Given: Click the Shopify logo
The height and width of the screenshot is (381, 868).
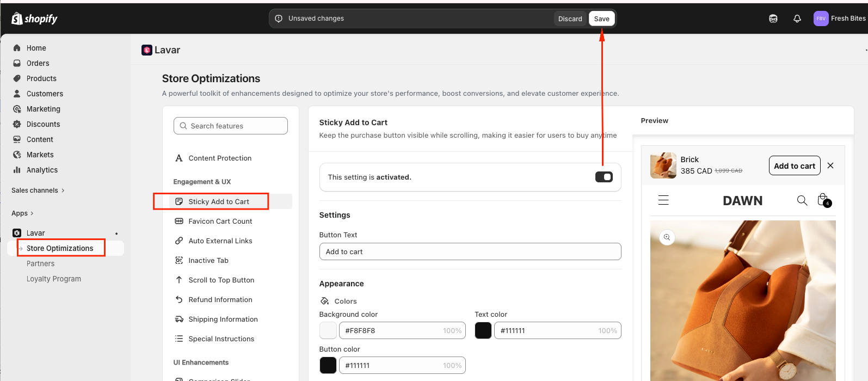Looking at the screenshot, I should click(34, 19).
